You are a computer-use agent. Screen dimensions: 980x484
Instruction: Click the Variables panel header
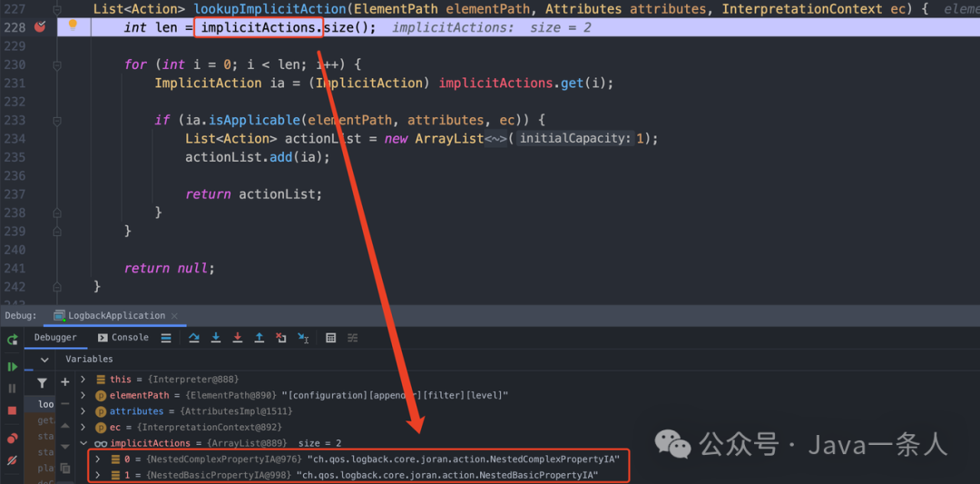point(89,359)
